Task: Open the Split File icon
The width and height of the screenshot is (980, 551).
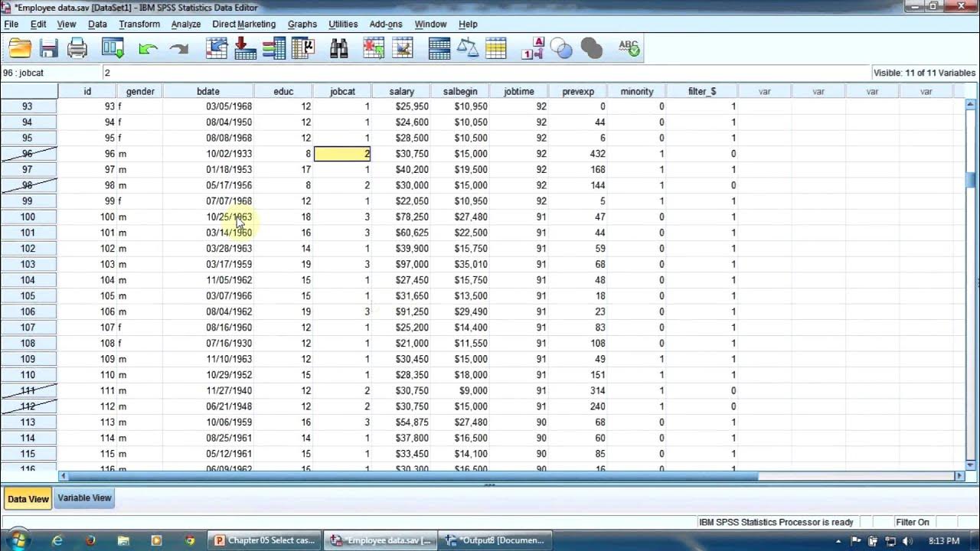Action: click(x=439, y=49)
